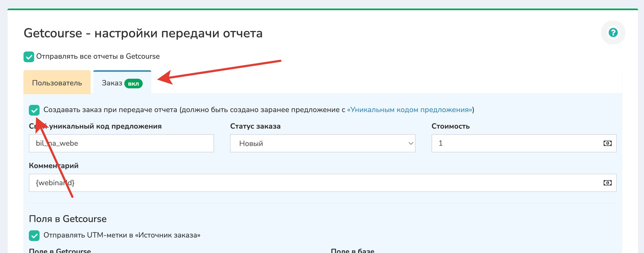The image size is (644, 253).
Task: Click the variable icon in Комментарий field
Action: tap(607, 183)
